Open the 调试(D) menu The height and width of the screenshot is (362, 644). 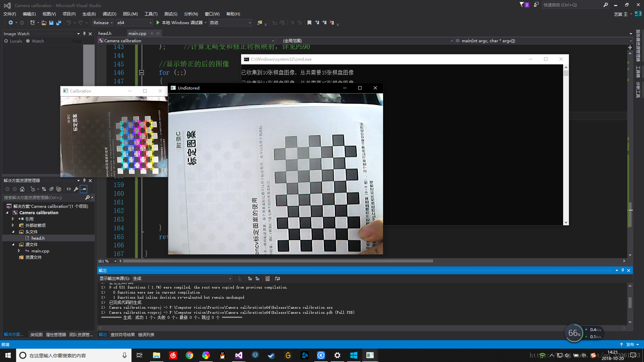[109, 14]
